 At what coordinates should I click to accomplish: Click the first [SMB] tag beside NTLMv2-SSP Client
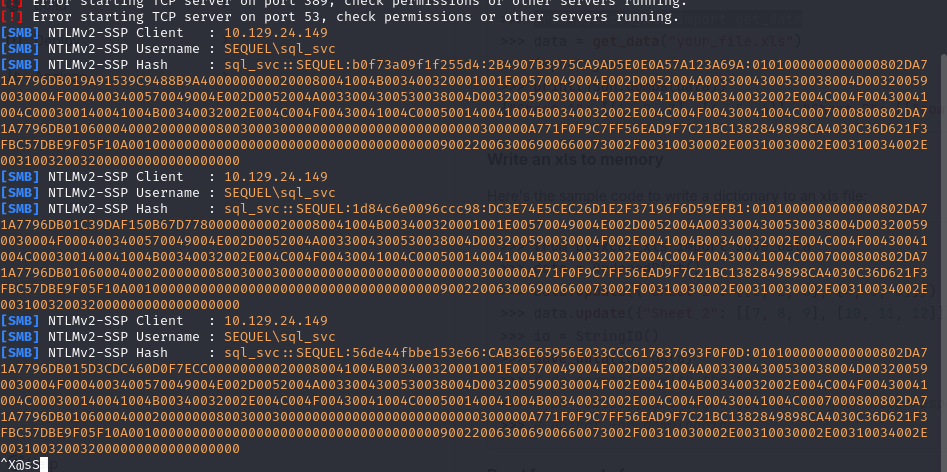[x=20, y=33]
